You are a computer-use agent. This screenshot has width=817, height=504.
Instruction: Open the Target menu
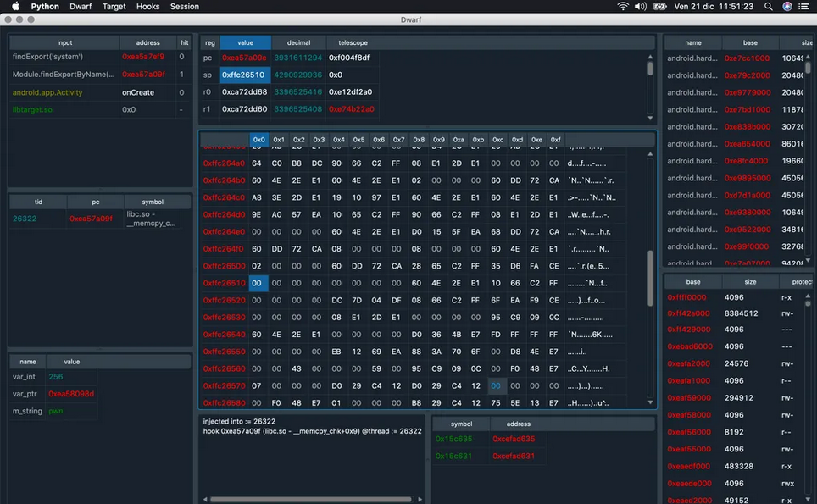[114, 6]
